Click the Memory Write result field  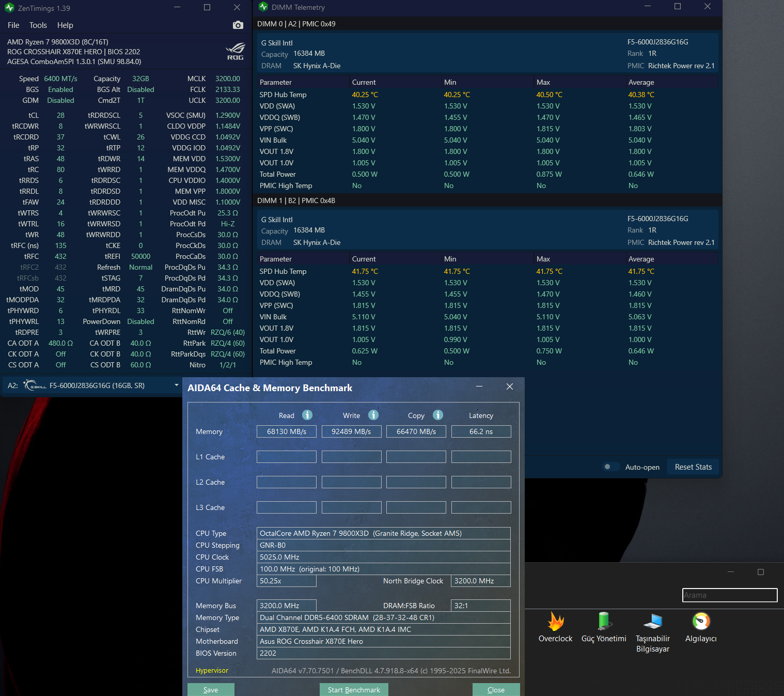(352, 431)
